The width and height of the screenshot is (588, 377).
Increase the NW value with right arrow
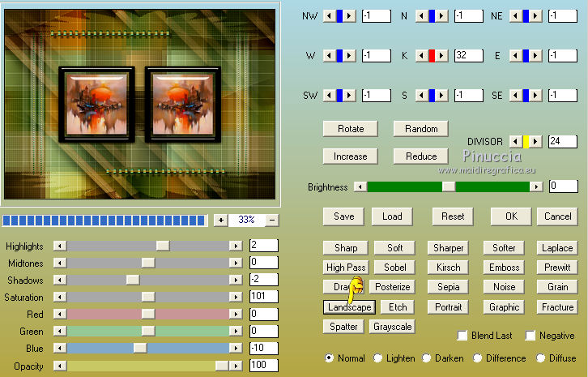point(349,15)
